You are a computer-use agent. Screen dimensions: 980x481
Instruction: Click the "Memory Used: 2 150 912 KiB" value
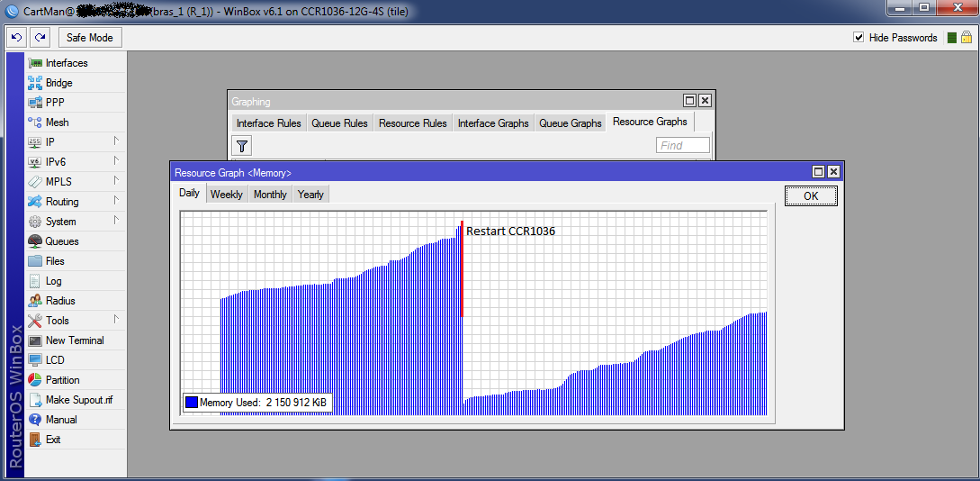click(x=263, y=403)
